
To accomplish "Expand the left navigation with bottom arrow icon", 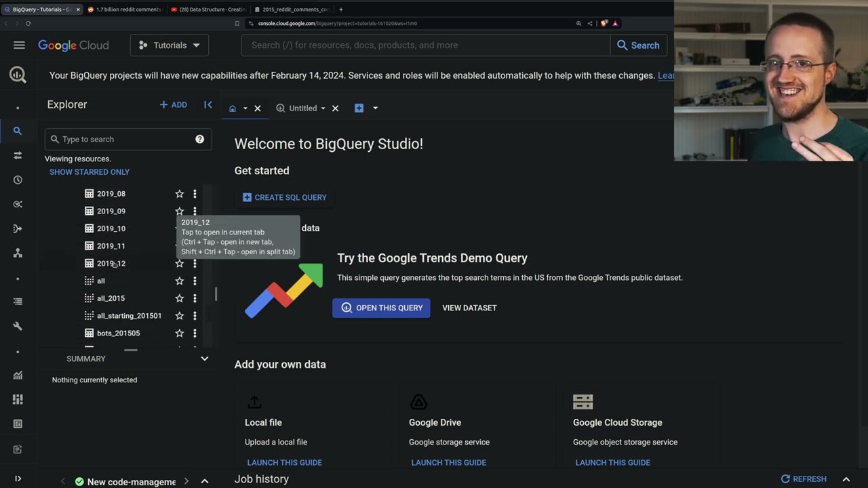I will 18,479.
